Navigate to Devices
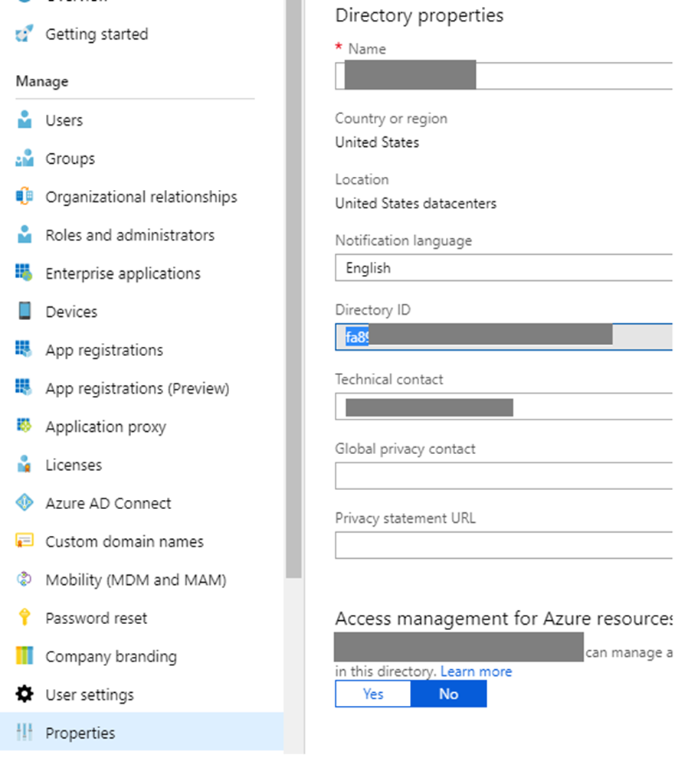688x784 pixels. coord(71,312)
